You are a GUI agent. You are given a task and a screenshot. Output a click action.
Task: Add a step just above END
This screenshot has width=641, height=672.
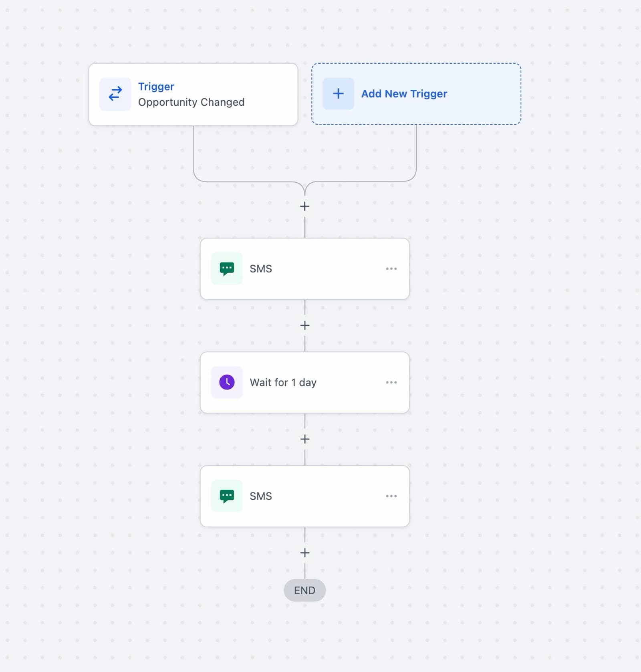point(305,553)
